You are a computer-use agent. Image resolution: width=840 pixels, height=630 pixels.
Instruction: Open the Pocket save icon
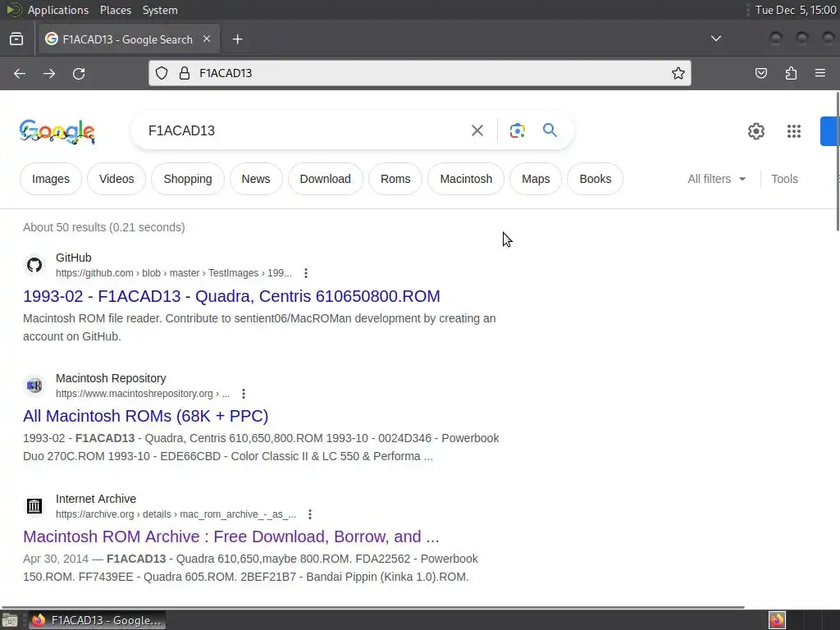pos(761,73)
